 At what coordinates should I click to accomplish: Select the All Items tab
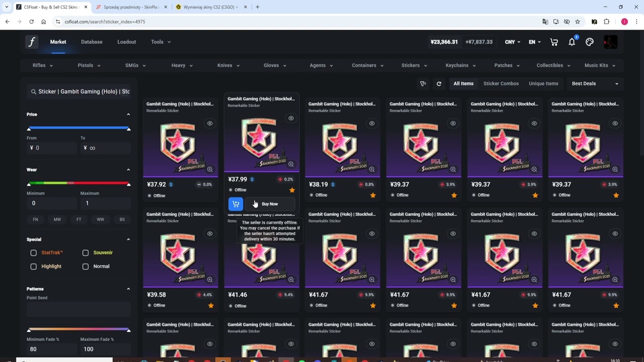point(463,83)
